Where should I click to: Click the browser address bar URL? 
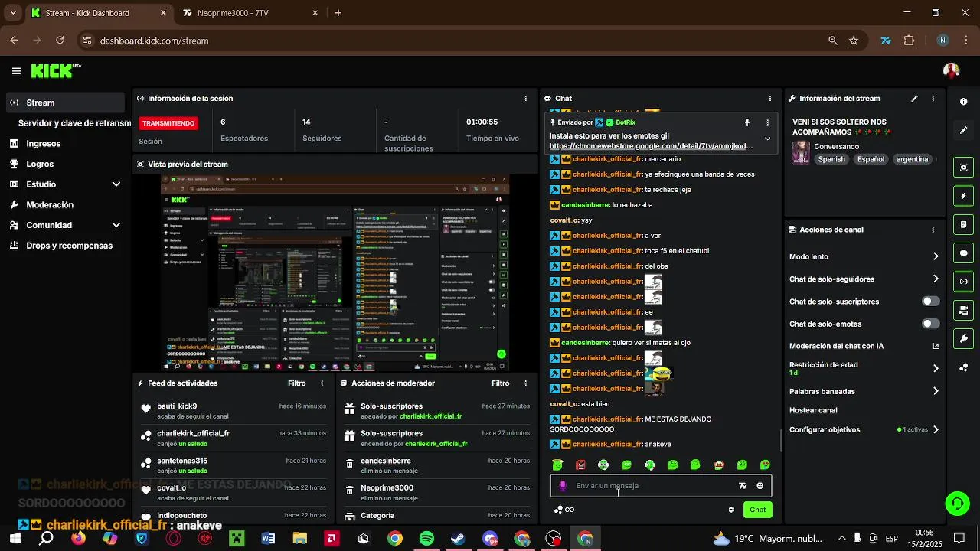tap(154, 41)
